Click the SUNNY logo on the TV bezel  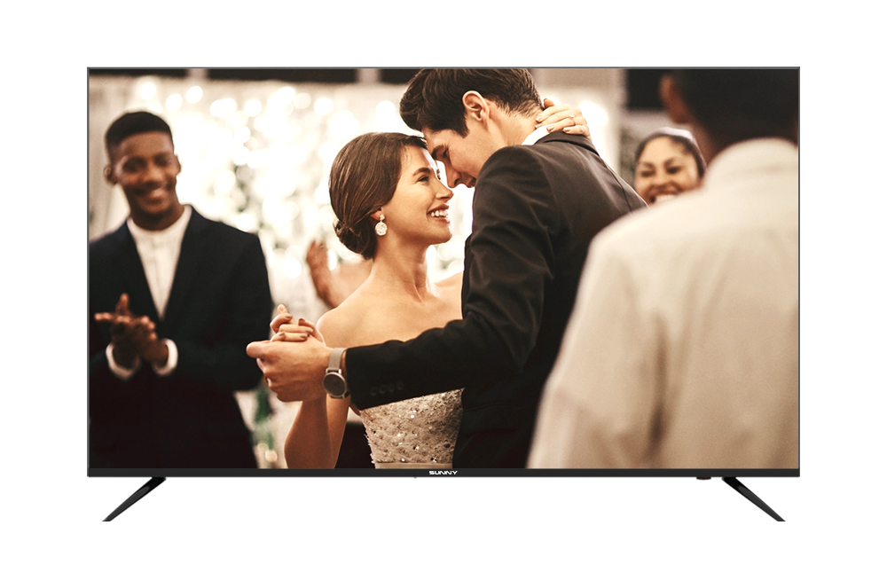[443, 473]
